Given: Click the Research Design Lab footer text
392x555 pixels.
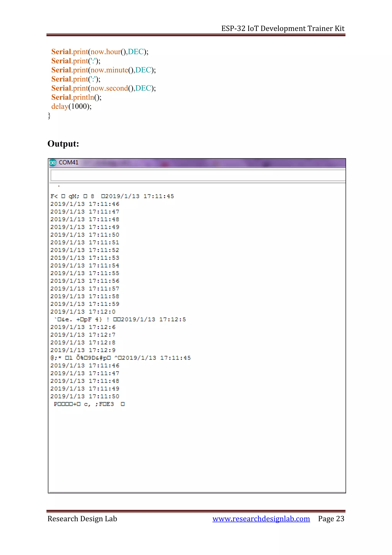Looking at the screenshot, I should [x=82, y=519].
